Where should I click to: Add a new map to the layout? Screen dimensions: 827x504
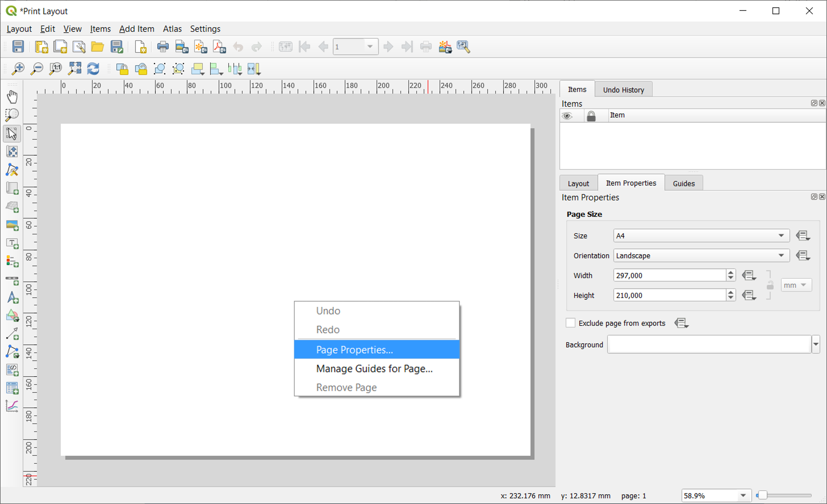coord(12,188)
